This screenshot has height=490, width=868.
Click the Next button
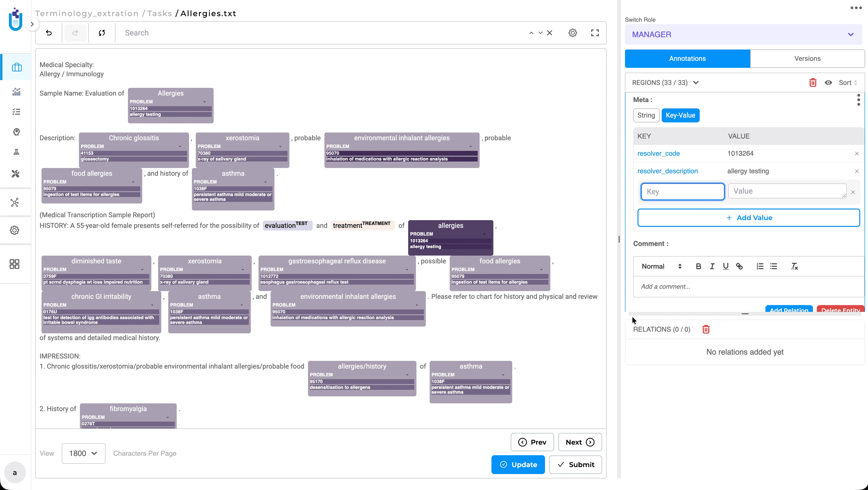click(x=580, y=442)
